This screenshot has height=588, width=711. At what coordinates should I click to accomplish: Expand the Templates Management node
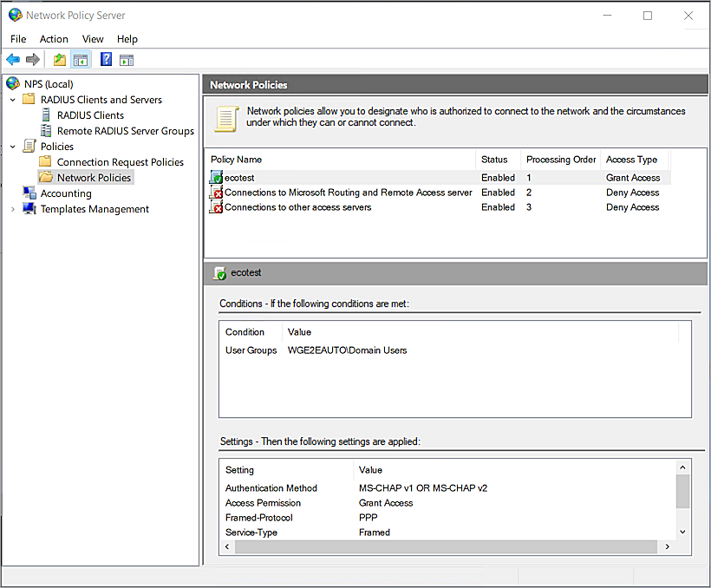click(13, 209)
